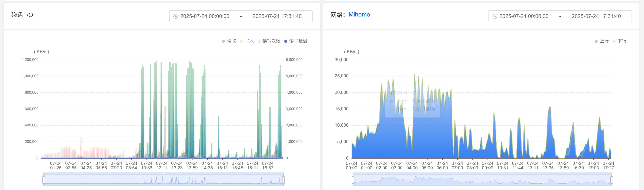Click network end date 2025-07-24 17:31:40
This screenshot has height=190, width=644.
click(x=596, y=16)
